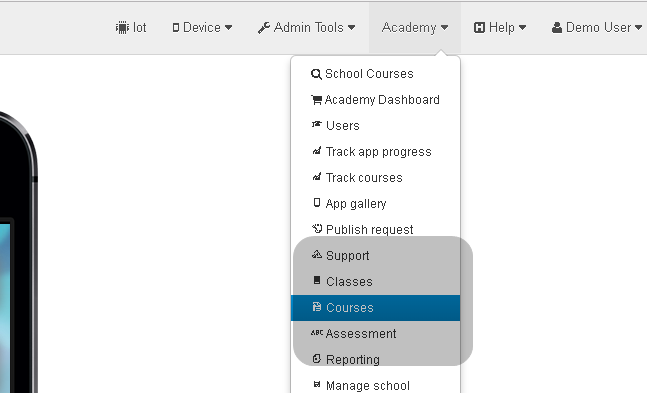Select the highlighted Courses menu entry
Image resolution: width=647 pixels, height=393 pixels.
pos(375,308)
